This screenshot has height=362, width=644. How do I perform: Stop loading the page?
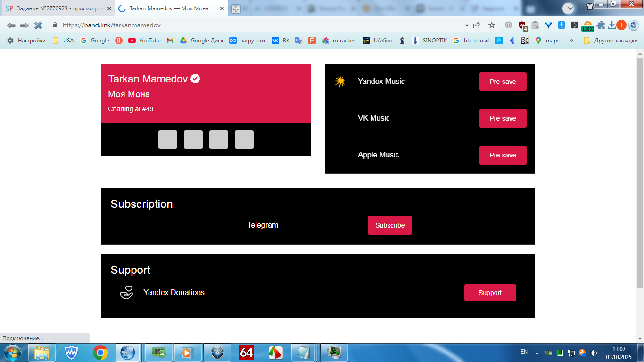38,25
